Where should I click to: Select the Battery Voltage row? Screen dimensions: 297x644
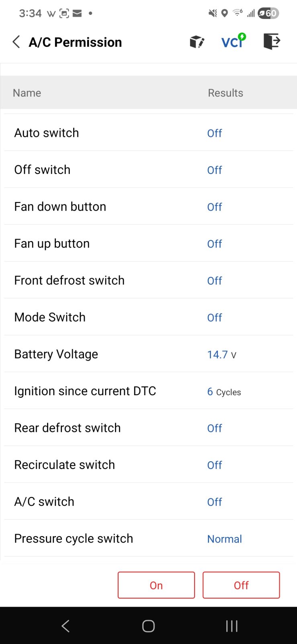tap(148, 354)
